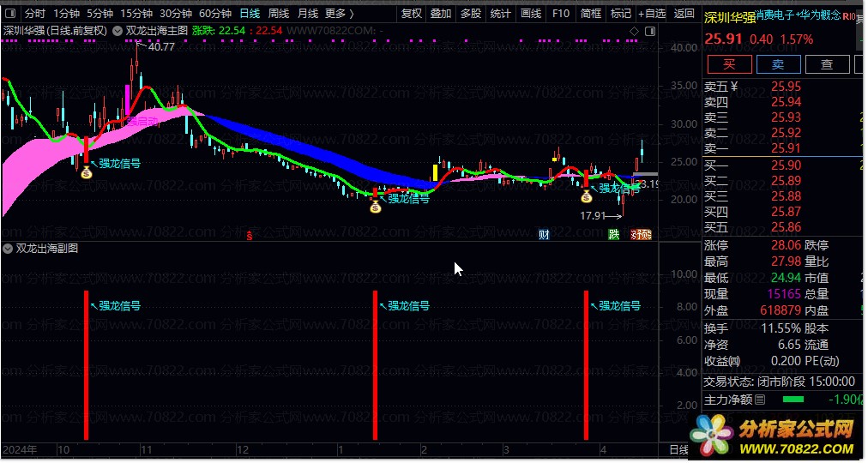Click the 买一 price 25.90
The image size is (868, 463).
pos(786,165)
